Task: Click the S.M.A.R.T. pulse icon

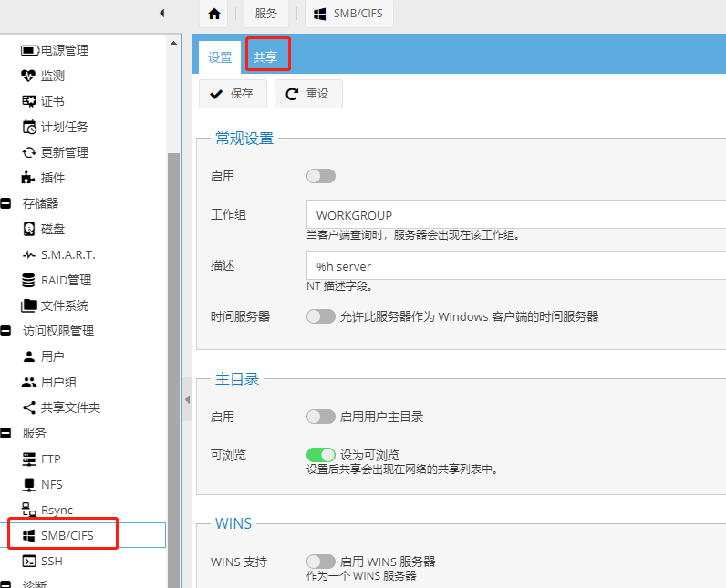Action: [x=28, y=254]
